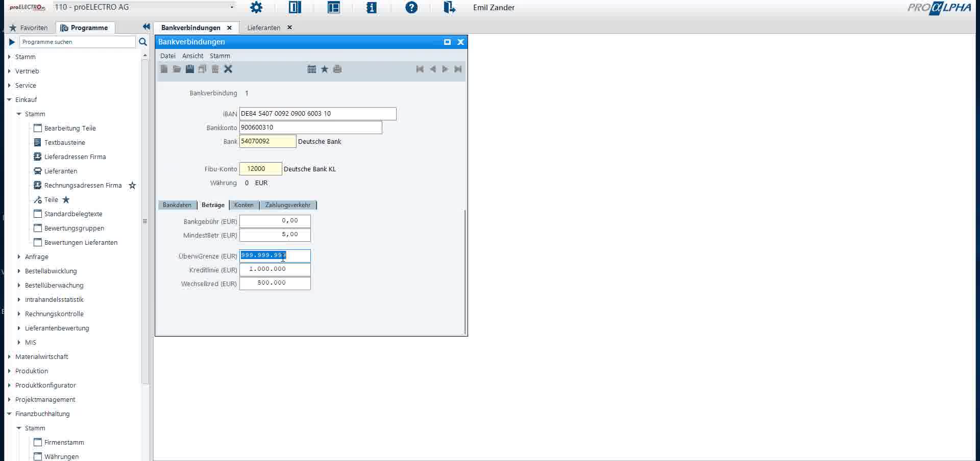980x461 pixels.
Task: Click the printer icon in toolbar
Action: point(337,69)
